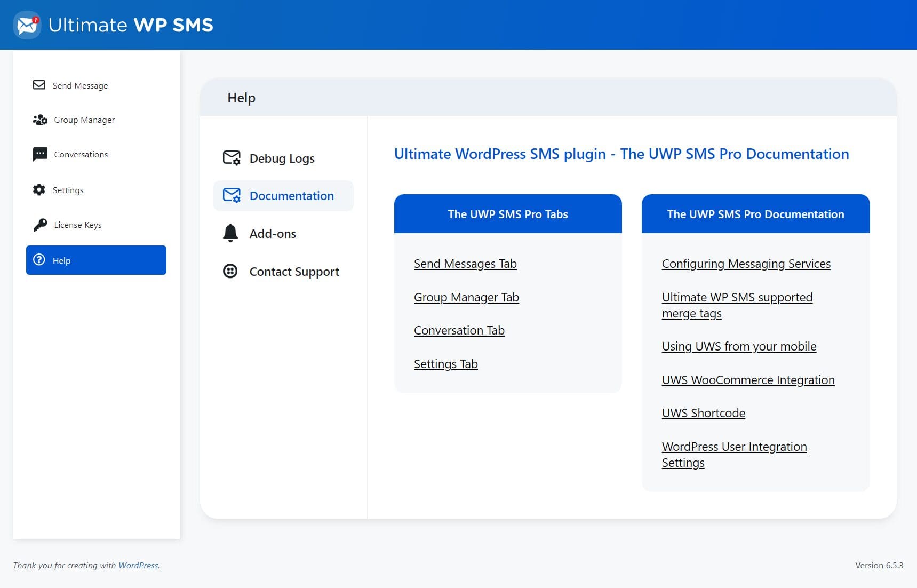Click the Add-ons bell icon
Viewport: 917px width, 588px height.
pyautogui.click(x=230, y=233)
